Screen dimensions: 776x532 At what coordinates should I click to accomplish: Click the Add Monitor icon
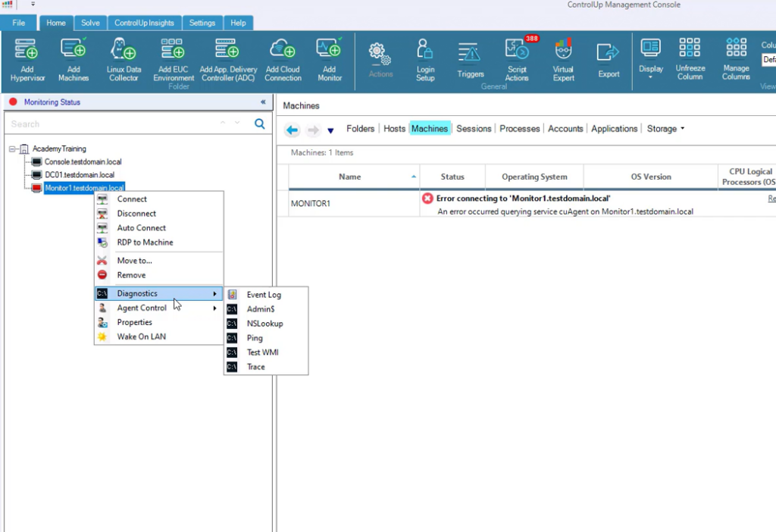[x=329, y=49]
